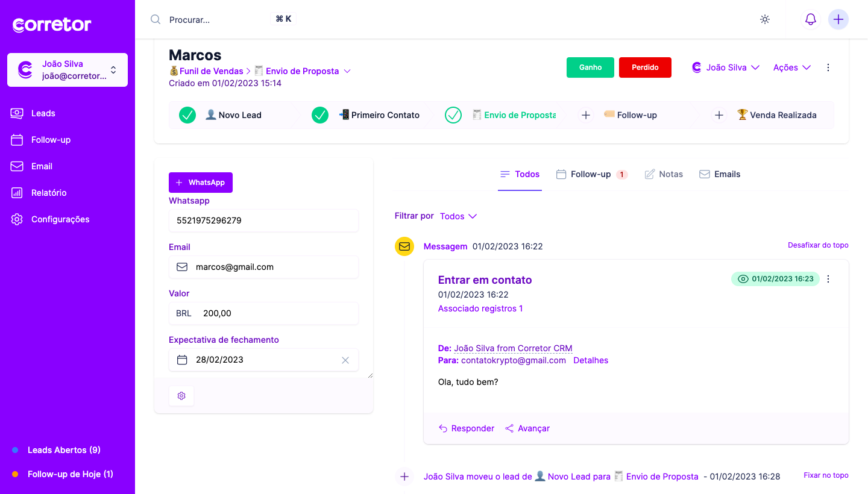Expand the Filtrar por Todos dropdown
Screen dimensions: 868x494
click(458, 216)
